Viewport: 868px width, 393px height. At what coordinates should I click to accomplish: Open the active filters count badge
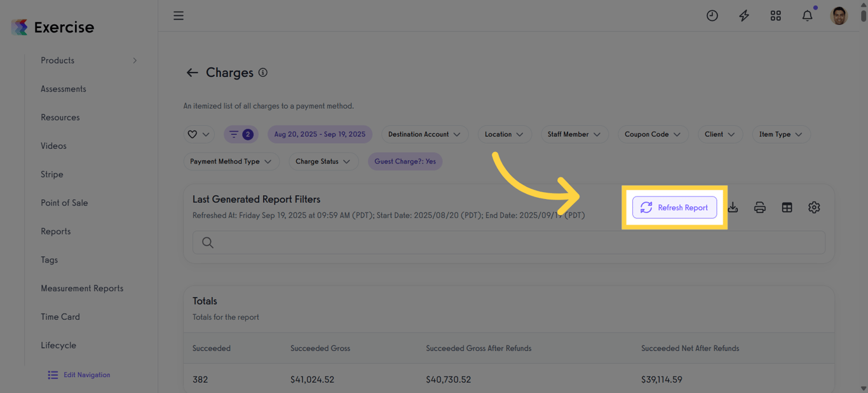pos(240,134)
